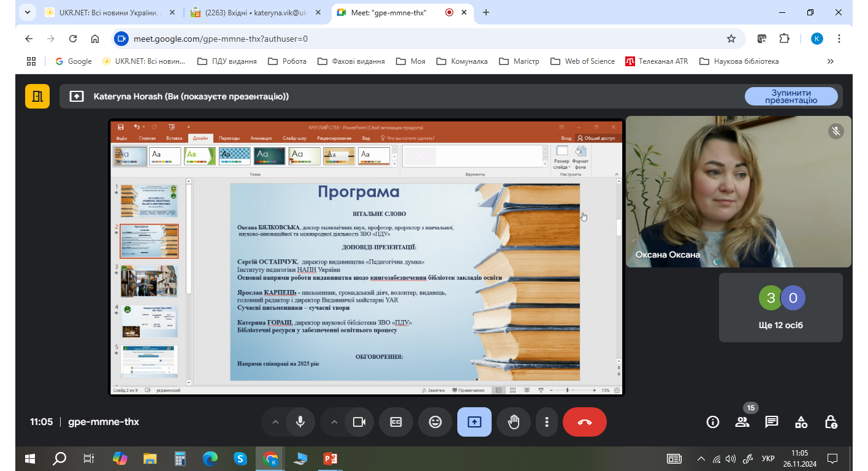The image size is (868, 471).
Task: Open meeting details info icon
Action: (x=713, y=422)
